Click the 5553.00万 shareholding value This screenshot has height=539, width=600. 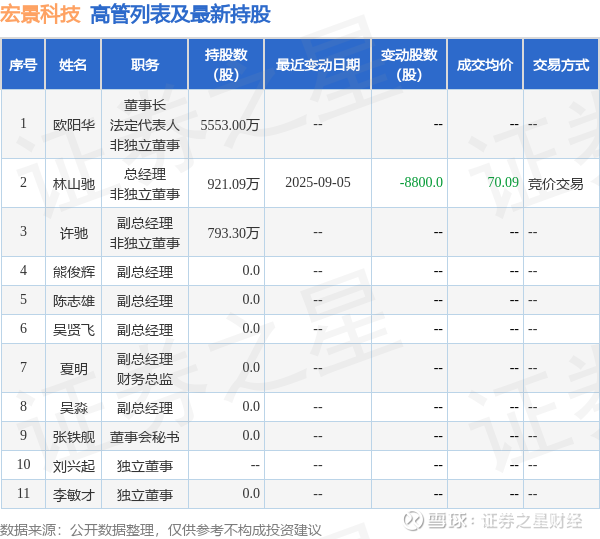pyautogui.click(x=230, y=125)
